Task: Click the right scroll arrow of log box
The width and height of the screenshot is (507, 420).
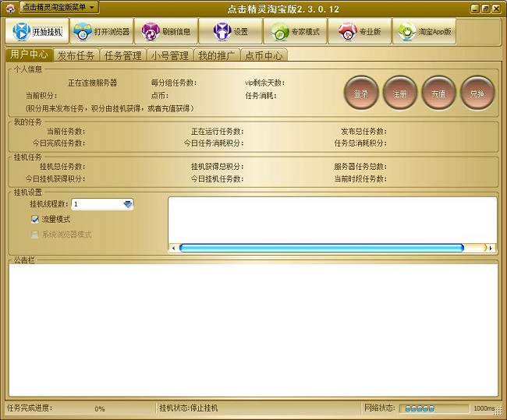Action: click(491, 248)
